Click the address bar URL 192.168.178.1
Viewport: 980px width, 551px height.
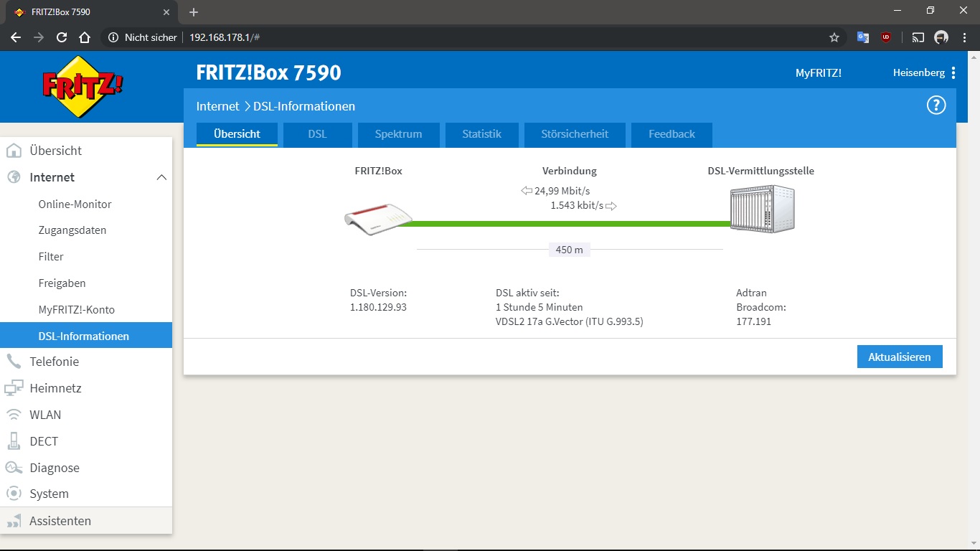coord(225,37)
